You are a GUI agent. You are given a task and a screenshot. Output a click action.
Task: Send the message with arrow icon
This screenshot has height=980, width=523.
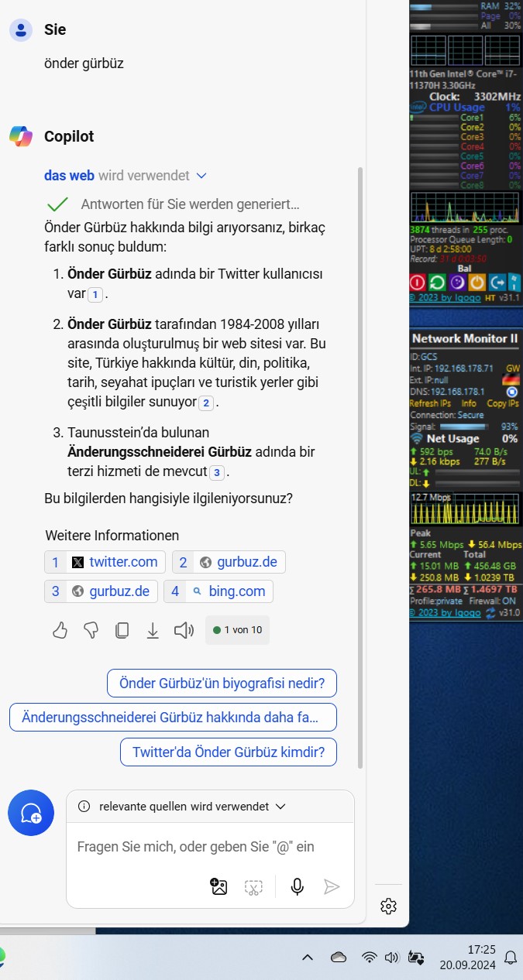[x=332, y=887]
